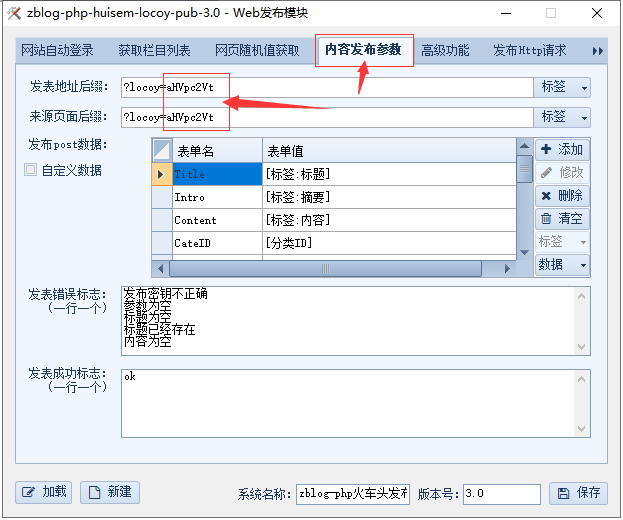Click tab overflow double-arrow icon
623x520 pixels.
click(598, 51)
